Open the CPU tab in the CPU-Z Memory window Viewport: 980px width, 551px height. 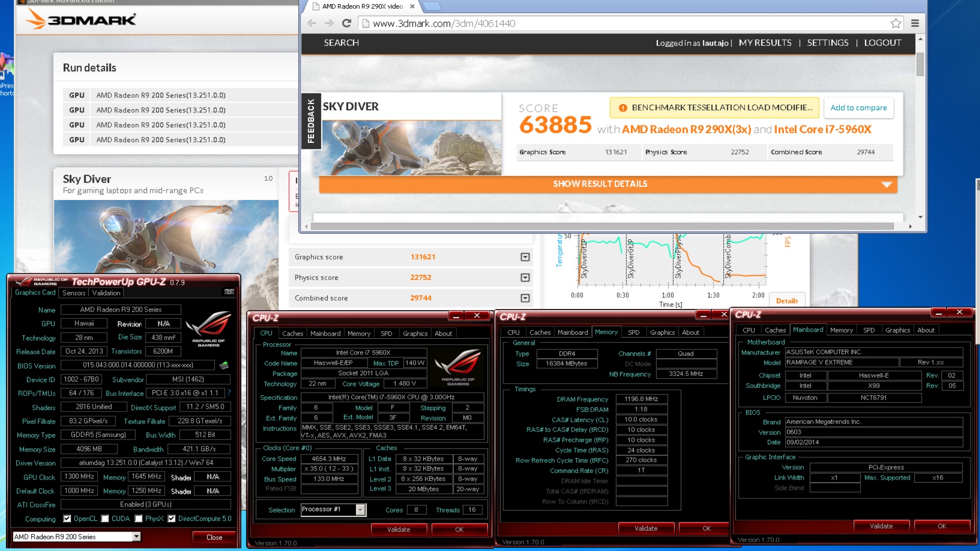click(x=513, y=333)
